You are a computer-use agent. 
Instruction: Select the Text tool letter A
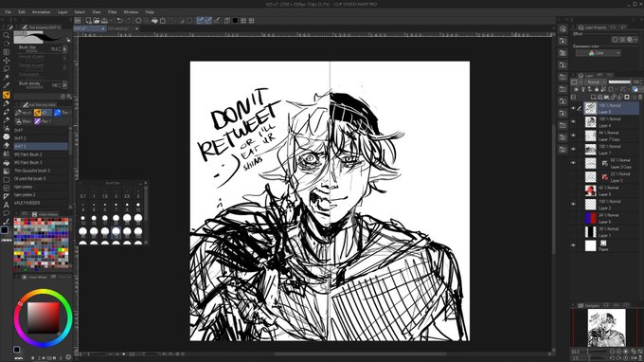click(x=7, y=205)
